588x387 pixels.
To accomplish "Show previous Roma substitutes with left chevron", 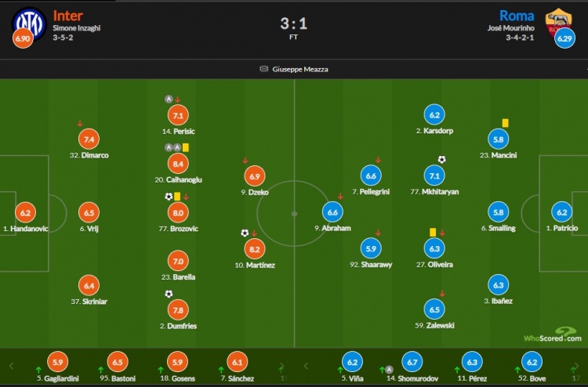I will pyautogui.click(x=306, y=366).
